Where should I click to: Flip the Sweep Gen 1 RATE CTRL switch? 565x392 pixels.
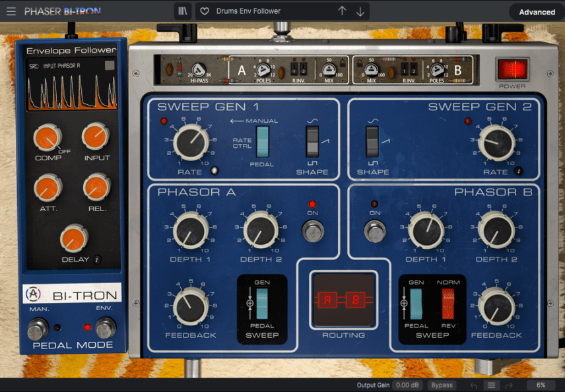(x=263, y=142)
